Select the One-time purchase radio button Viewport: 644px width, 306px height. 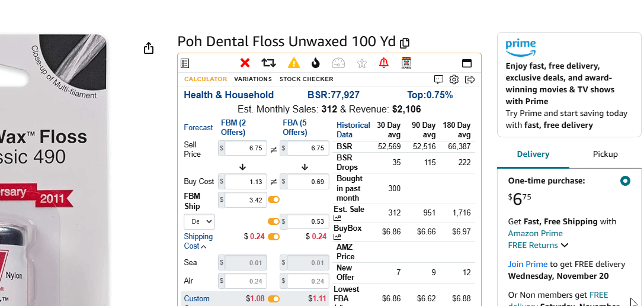[x=625, y=181]
